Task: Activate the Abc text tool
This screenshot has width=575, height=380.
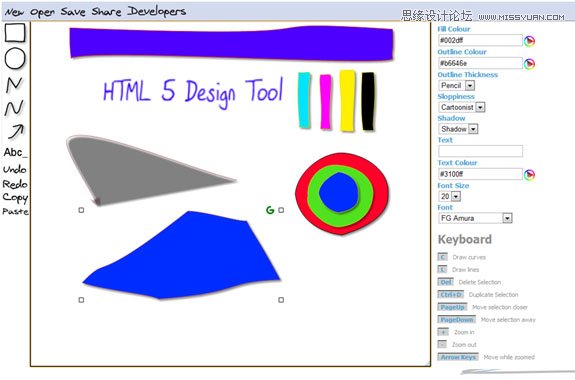Action: [15, 152]
